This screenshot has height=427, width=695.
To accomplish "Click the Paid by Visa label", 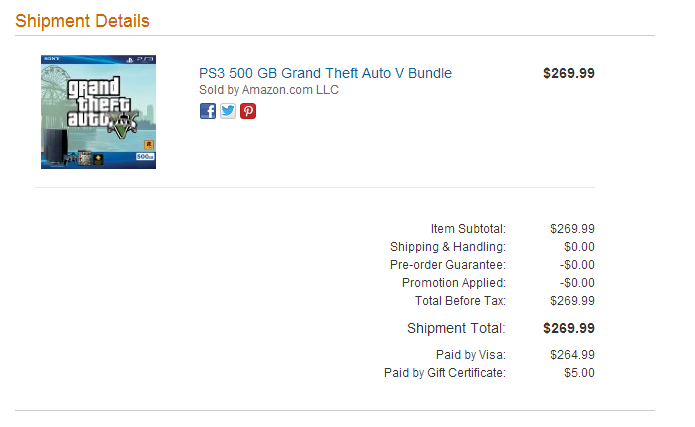I will 471,355.
